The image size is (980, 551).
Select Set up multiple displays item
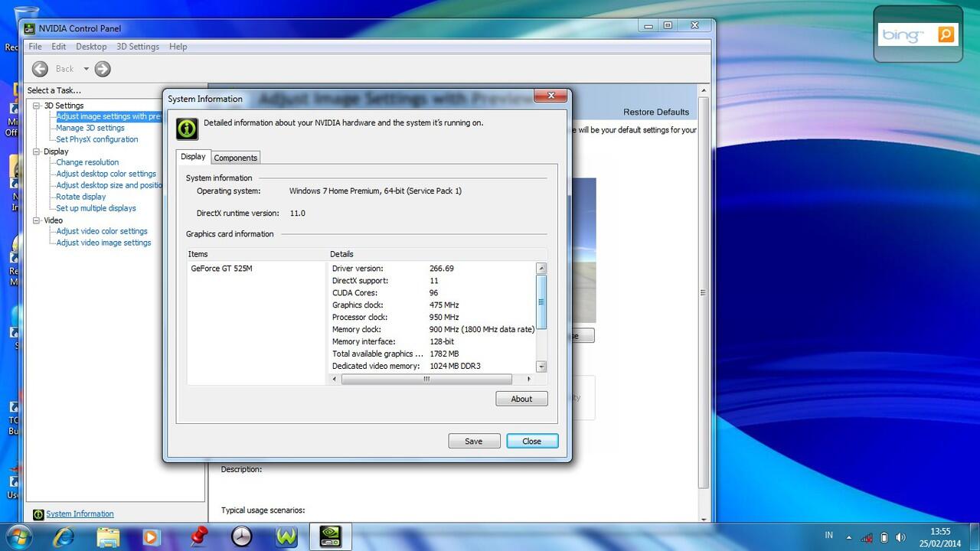click(96, 208)
